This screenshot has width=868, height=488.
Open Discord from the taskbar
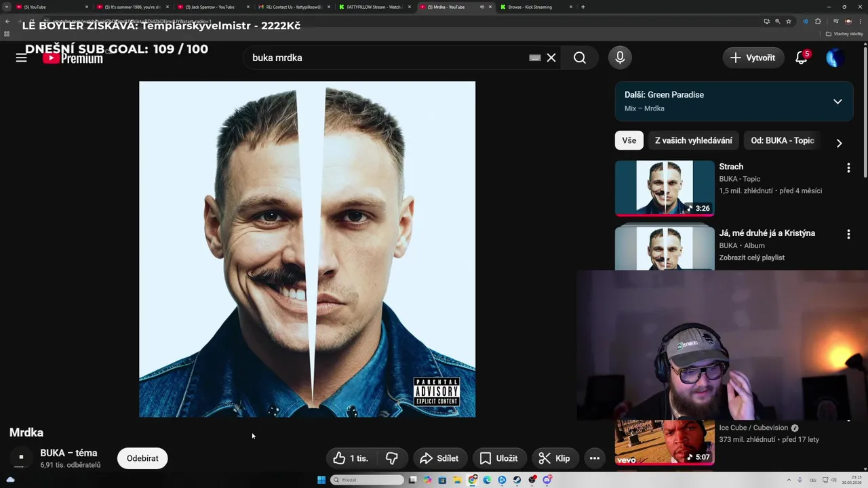coord(547,480)
